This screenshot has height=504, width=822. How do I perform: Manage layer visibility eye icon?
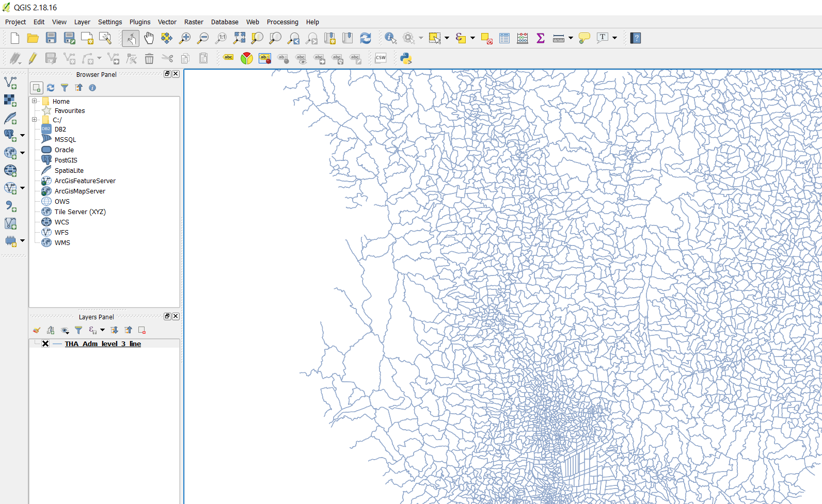pyautogui.click(x=65, y=330)
